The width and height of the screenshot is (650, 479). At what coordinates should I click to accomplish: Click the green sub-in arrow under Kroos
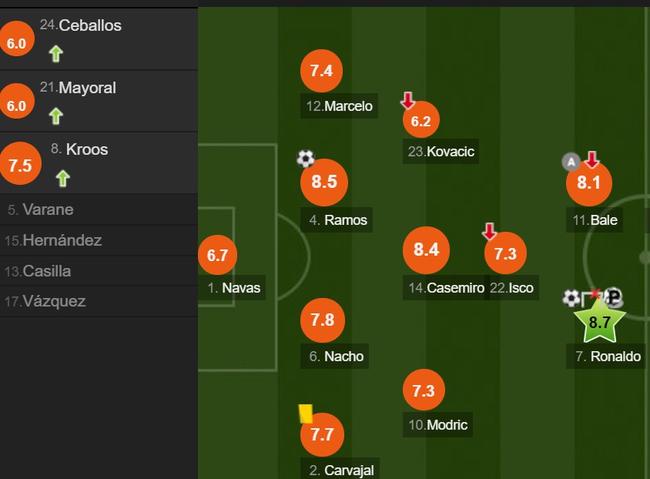tap(63, 178)
